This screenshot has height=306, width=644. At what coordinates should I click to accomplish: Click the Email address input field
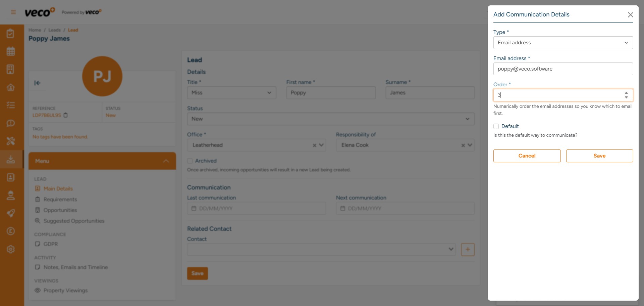tap(563, 69)
